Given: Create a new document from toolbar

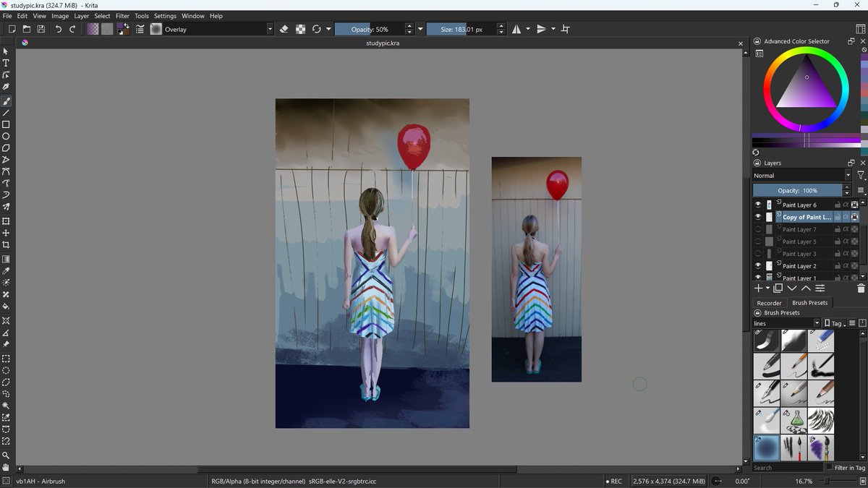Looking at the screenshot, I should 12,29.
